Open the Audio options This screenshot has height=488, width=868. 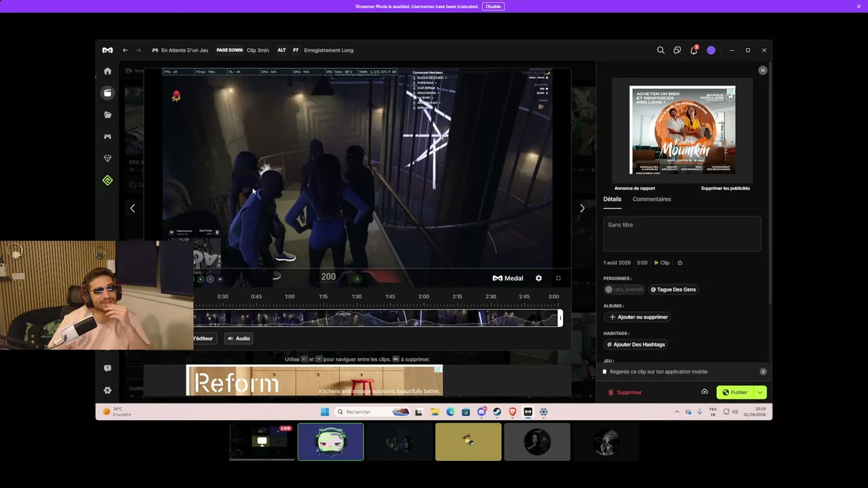coord(239,338)
